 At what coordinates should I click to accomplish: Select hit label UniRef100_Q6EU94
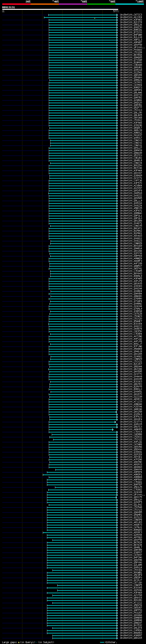pos(131,75)
